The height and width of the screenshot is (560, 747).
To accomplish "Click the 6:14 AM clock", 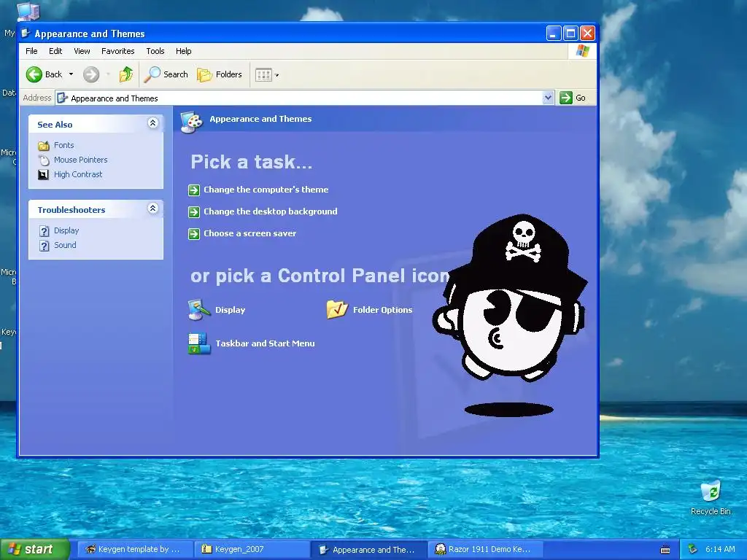I will tap(720, 549).
